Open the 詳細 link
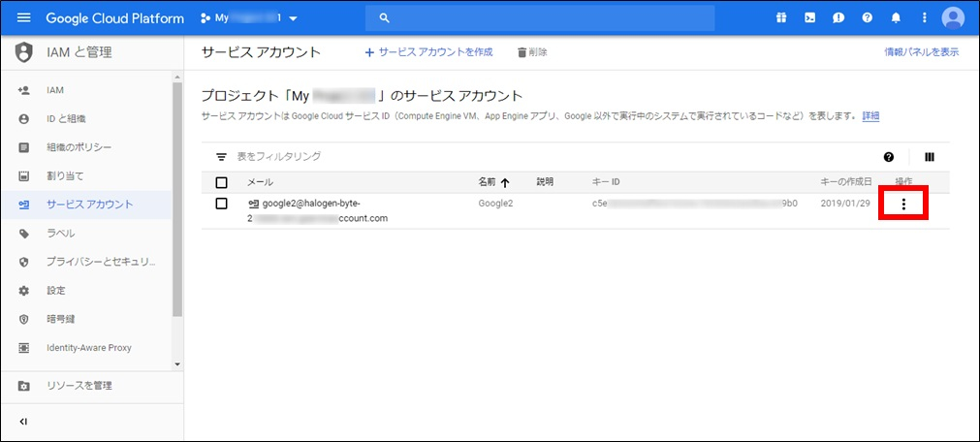Screen dimensions: 980x442 pyautogui.click(x=870, y=116)
